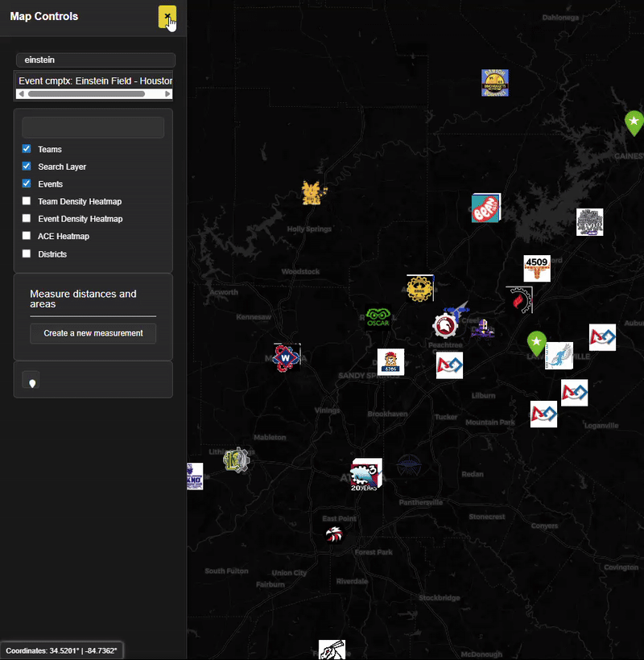Click the yellow-gray gear logo near Lithia Springs
The image size is (644, 660).
pos(237,460)
